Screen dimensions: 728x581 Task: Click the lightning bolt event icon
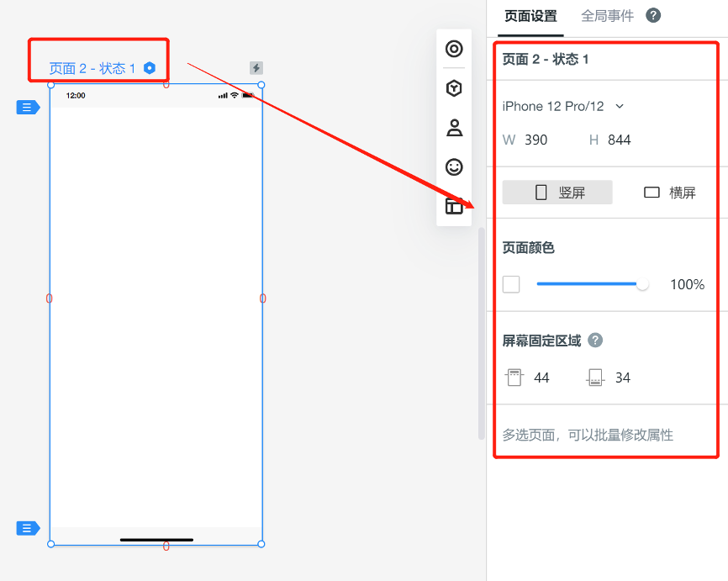pyautogui.click(x=256, y=68)
